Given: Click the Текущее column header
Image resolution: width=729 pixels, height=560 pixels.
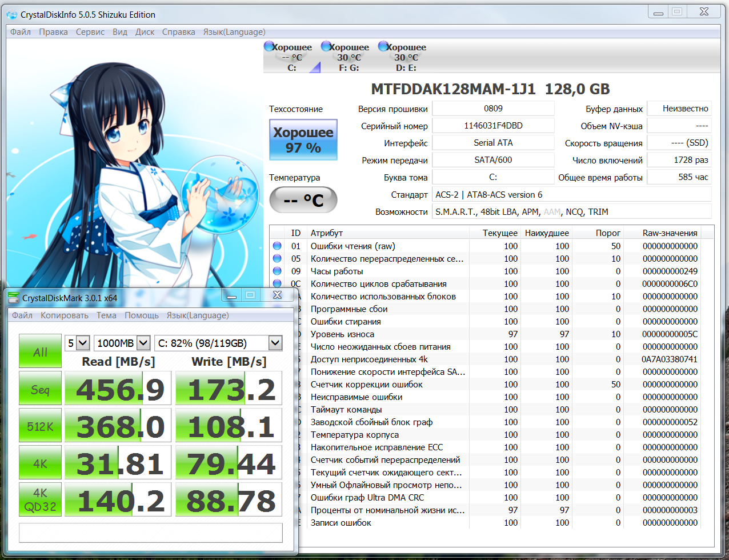Looking at the screenshot, I should [495, 233].
